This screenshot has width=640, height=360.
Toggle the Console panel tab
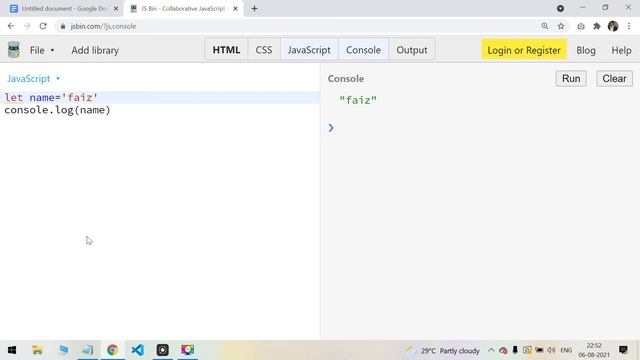(x=363, y=50)
